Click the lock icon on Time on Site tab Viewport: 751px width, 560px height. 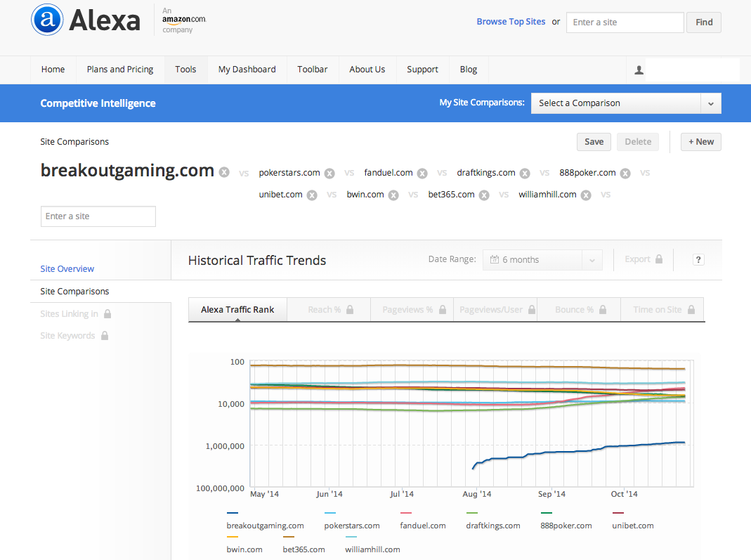[x=691, y=309]
